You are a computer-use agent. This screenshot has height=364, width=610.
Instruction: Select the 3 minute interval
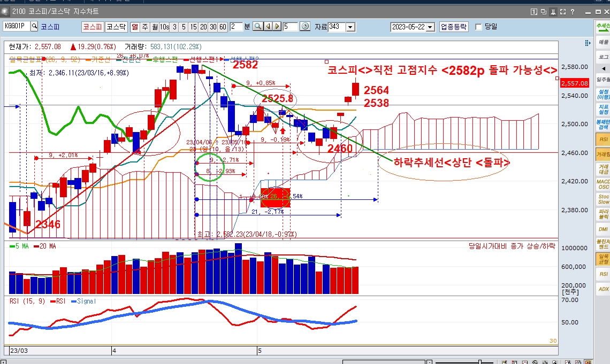(x=174, y=27)
